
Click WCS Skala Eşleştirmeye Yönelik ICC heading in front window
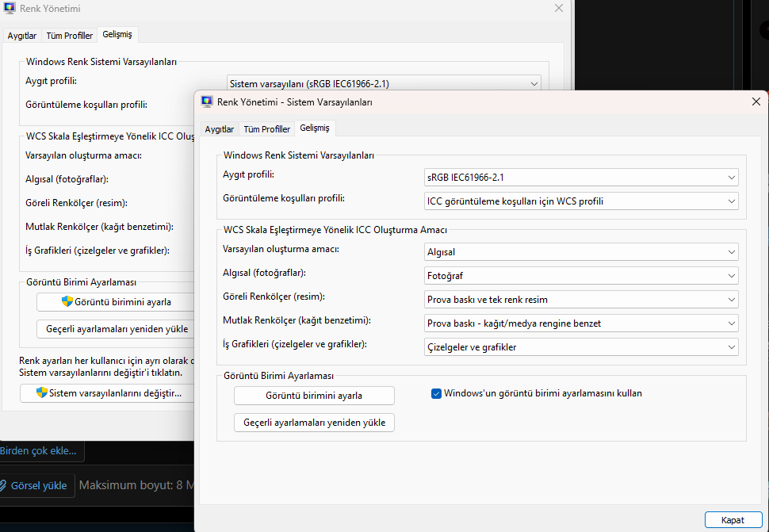(x=335, y=230)
